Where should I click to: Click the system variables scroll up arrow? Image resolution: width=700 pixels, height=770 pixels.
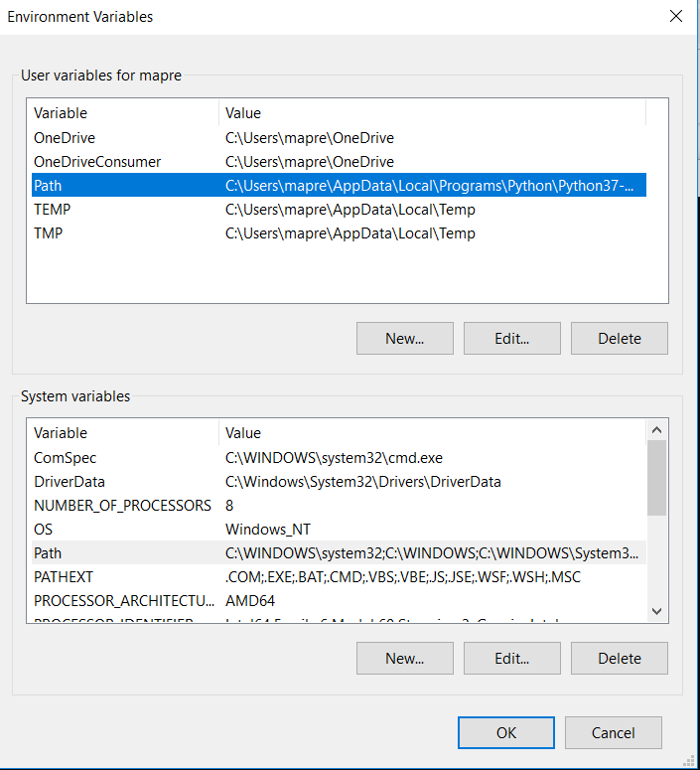[656, 430]
